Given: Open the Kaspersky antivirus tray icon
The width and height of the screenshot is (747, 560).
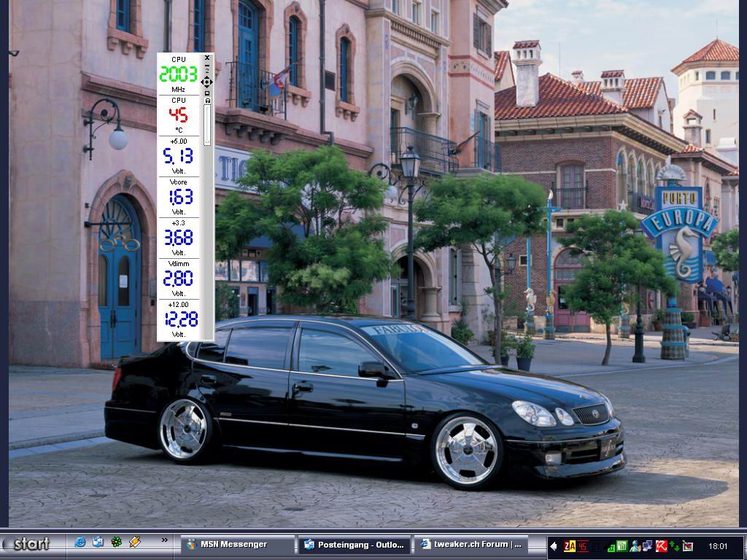Looking at the screenshot, I should pyautogui.click(x=662, y=545).
